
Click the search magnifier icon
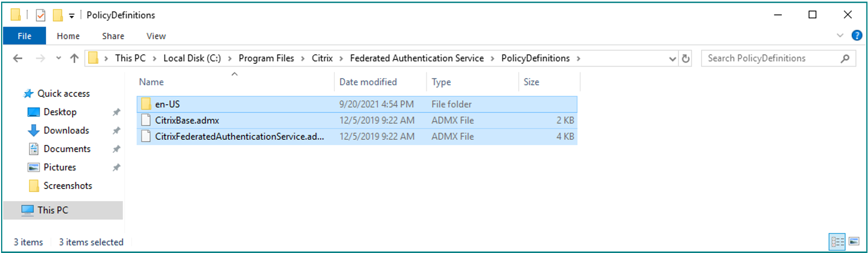click(x=845, y=59)
